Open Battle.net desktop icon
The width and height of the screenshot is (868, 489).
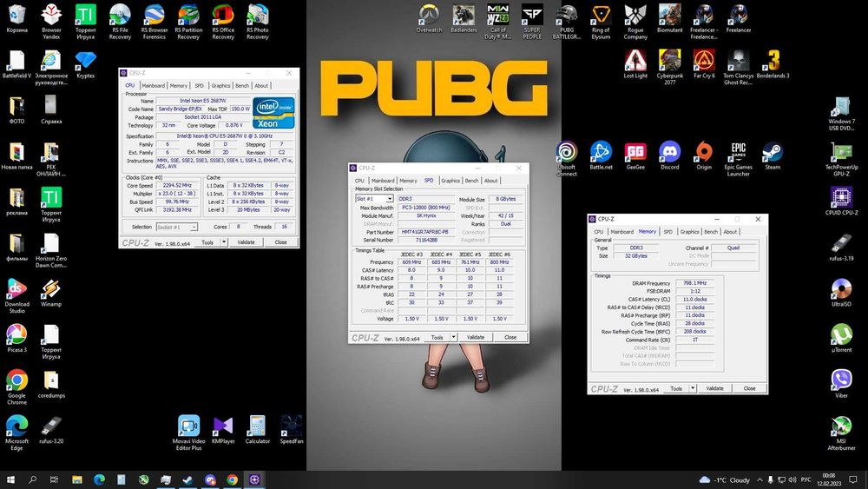point(601,155)
